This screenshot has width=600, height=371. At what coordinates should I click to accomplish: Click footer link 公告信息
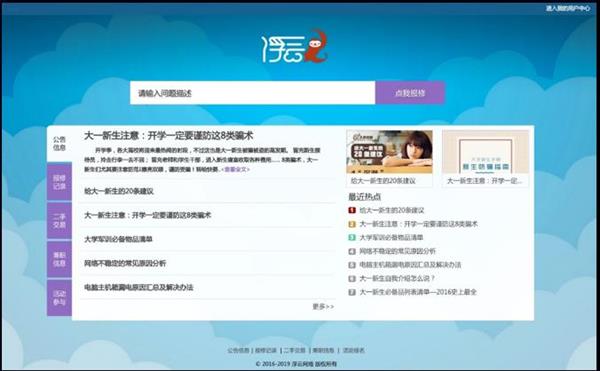[x=238, y=350]
